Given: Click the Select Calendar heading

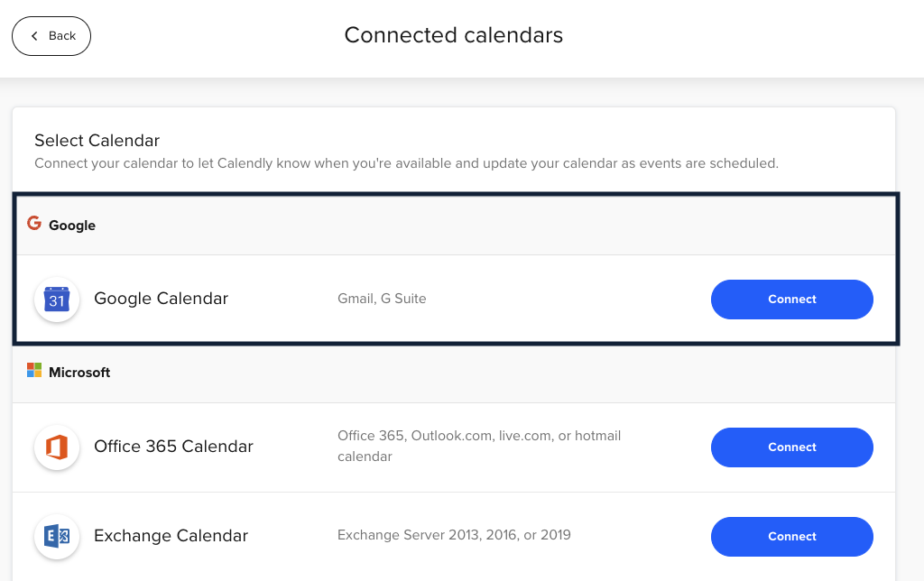Looking at the screenshot, I should 97,141.
